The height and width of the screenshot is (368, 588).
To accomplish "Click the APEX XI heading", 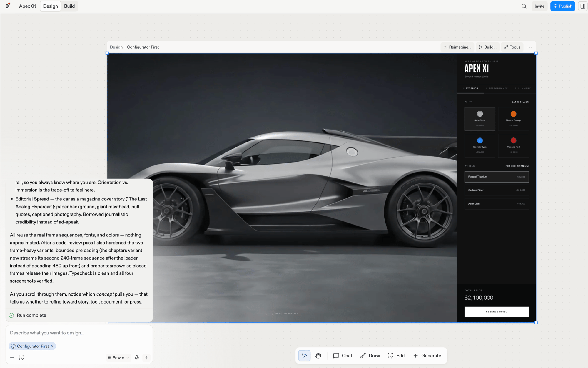I will (x=477, y=69).
